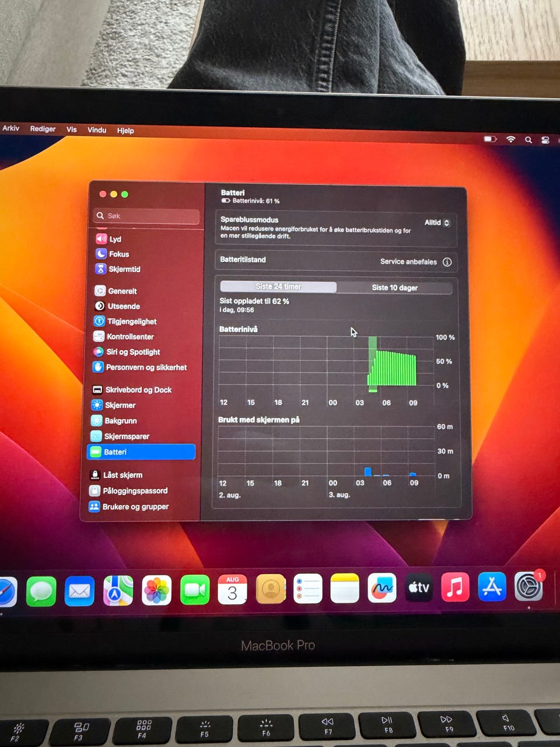The width and height of the screenshot is (560, 747).
Task: Open Skrivebord og Dock settings
Action: click(131, 389)
